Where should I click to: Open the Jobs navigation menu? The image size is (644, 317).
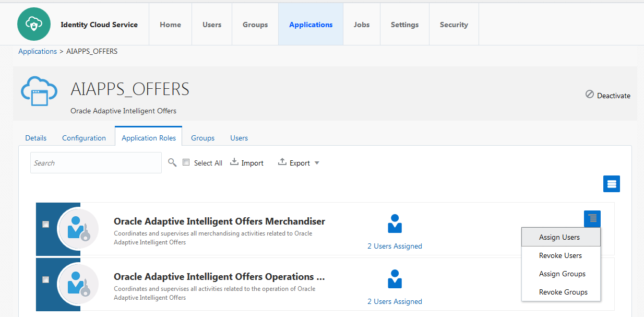coord(361,24)
